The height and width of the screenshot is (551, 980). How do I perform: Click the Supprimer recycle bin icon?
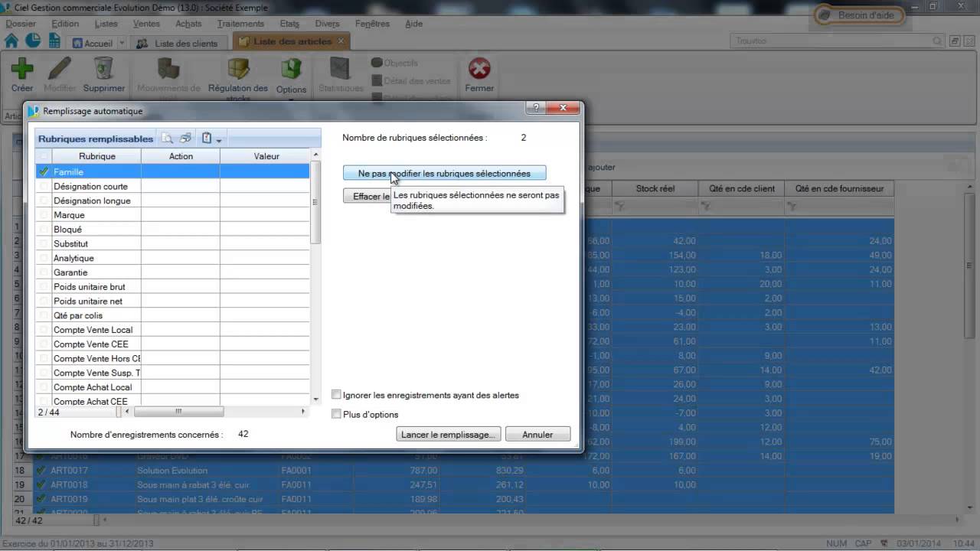[x=103, y=68]
